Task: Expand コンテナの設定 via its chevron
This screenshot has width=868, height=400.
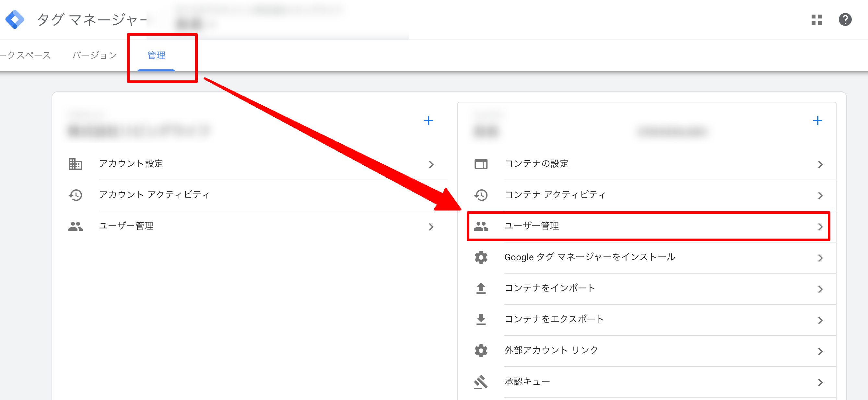Action: (820, 164)
